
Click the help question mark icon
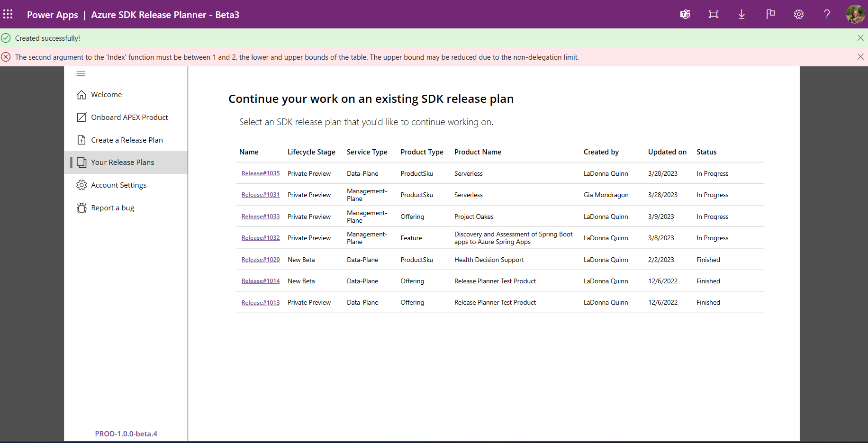(x=827, y=14)
